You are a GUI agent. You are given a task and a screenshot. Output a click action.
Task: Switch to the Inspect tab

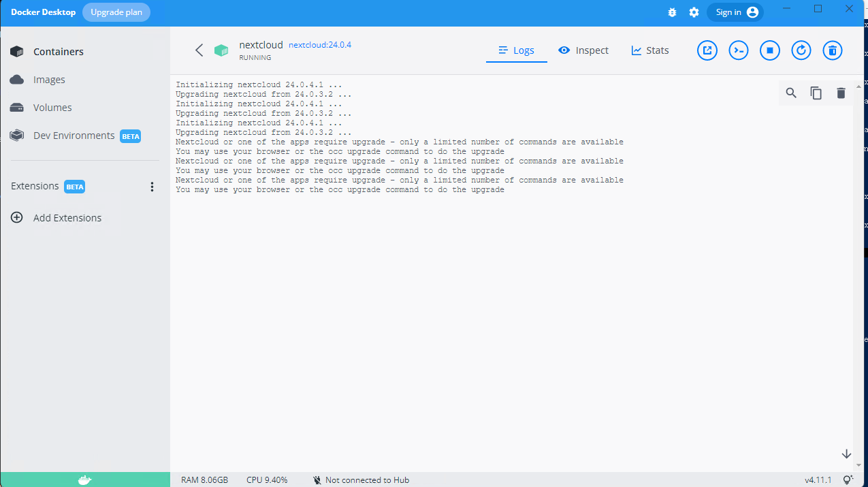tap(583, 50)
